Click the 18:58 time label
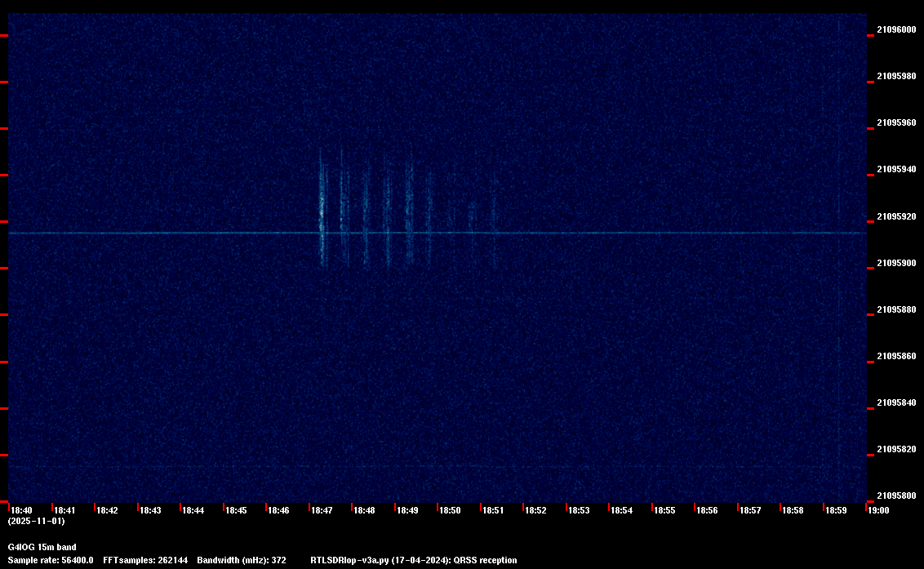 click(x=793, y=510)
